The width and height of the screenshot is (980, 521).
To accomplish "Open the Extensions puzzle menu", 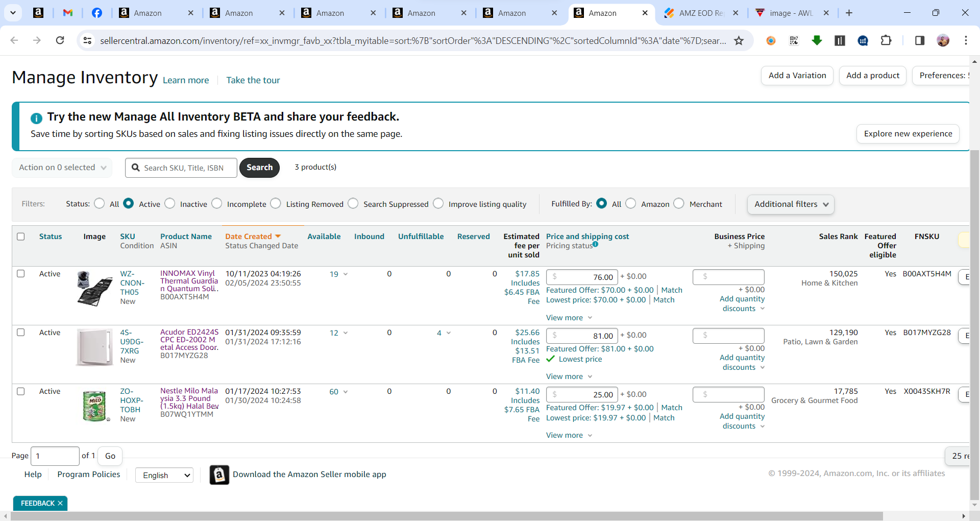I will click(886, 40).
